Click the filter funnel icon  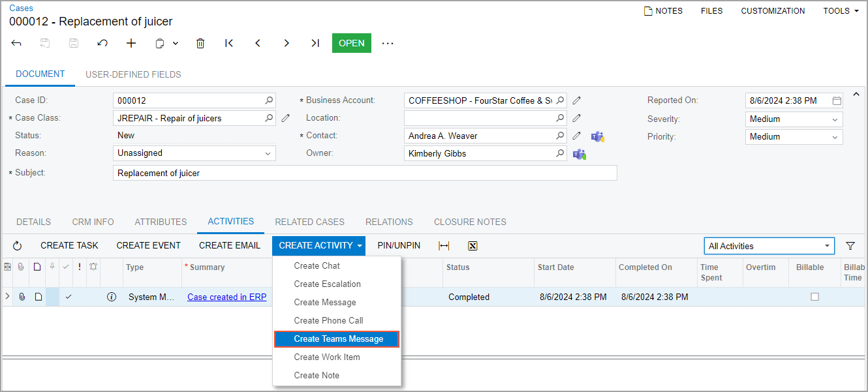pos(850,246)
